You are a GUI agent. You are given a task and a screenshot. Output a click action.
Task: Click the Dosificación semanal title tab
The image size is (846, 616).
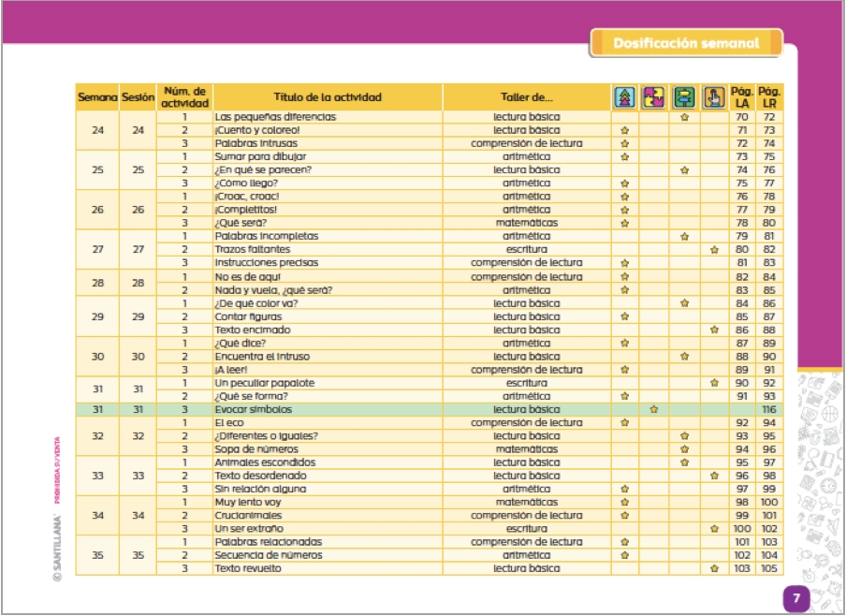point(686,43)
